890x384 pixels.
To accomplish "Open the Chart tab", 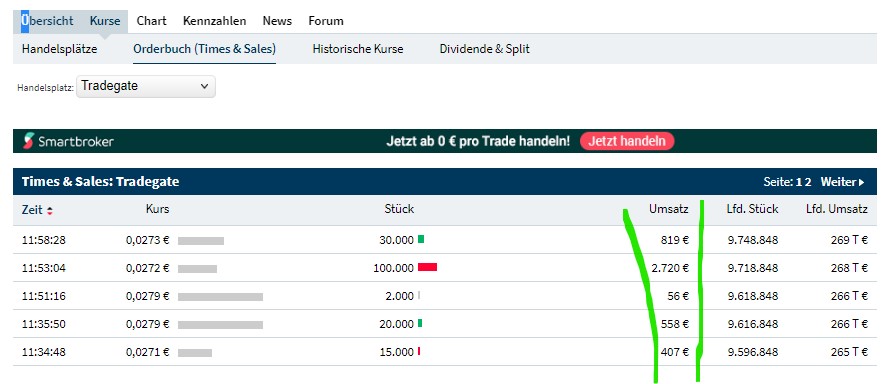I will tap(152, 21).
